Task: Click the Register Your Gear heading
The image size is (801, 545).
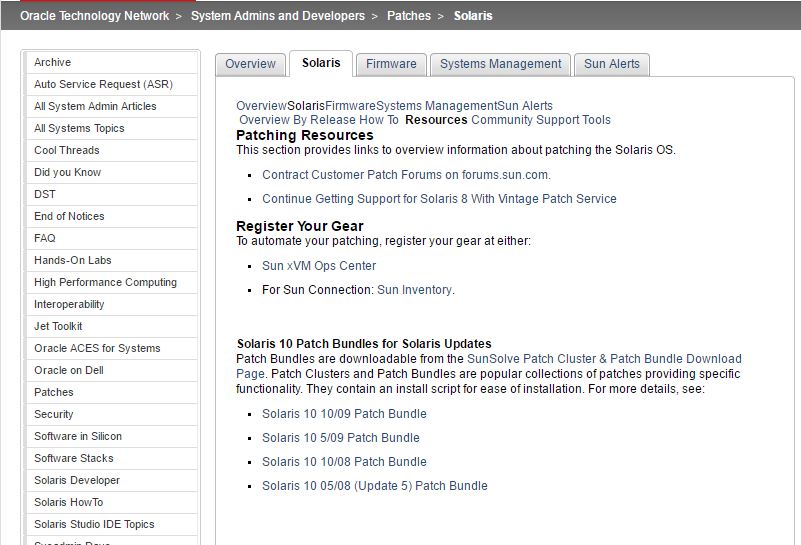Action: tap(300, 226)
